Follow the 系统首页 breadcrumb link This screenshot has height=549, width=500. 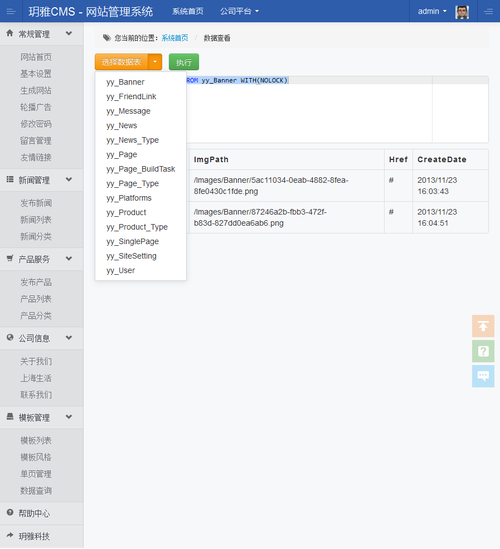coord(175,38)
